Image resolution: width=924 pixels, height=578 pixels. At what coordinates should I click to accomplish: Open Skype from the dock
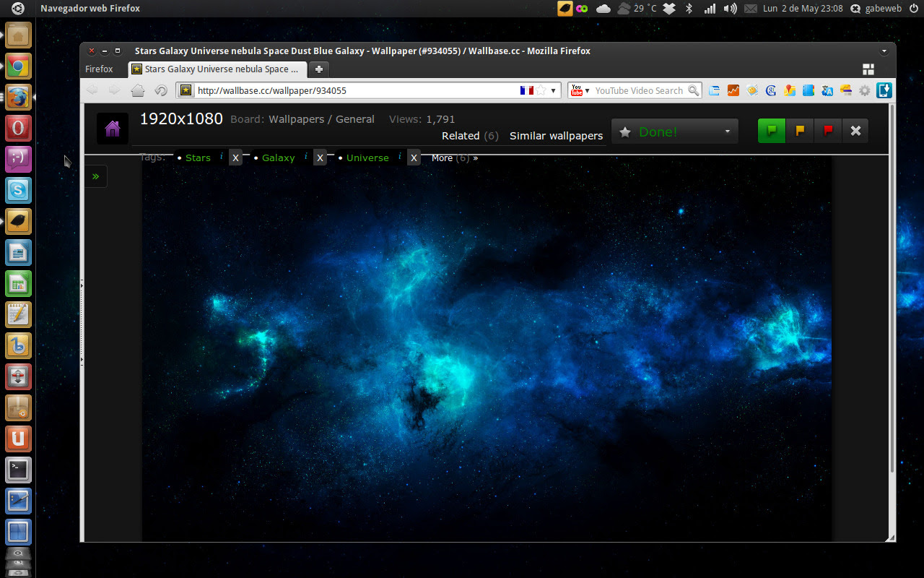click(18, 190)
